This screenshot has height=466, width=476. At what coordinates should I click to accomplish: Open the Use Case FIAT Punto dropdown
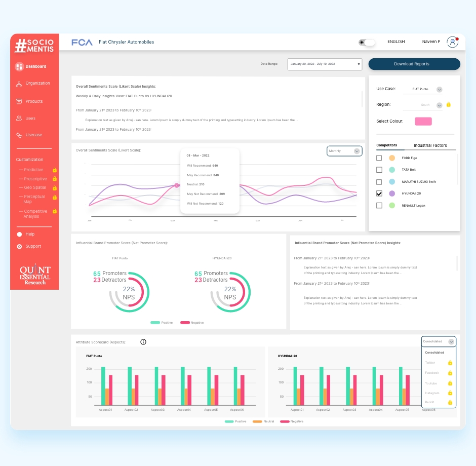click(x=439, y=90)
